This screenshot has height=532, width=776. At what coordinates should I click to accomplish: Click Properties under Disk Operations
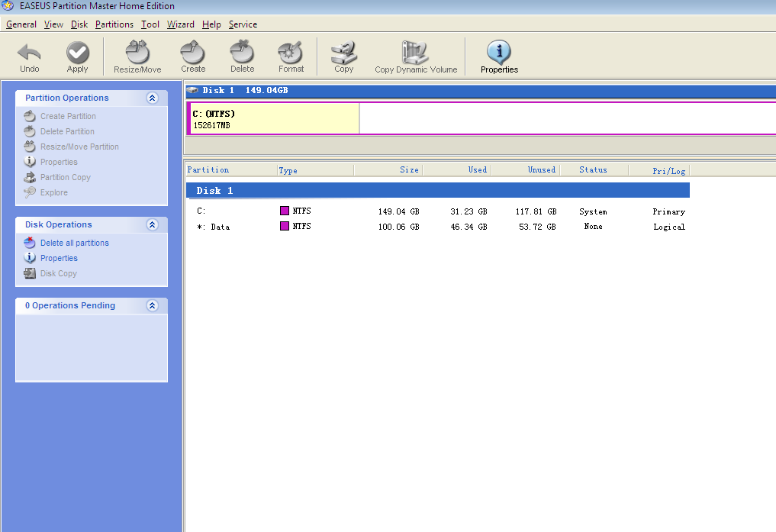(59, 258)
